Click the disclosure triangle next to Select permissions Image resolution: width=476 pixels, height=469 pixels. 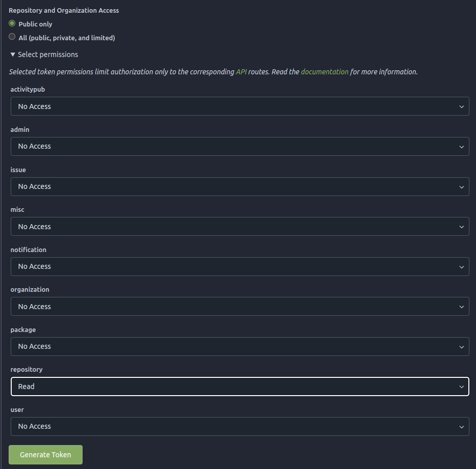[12, 54]
